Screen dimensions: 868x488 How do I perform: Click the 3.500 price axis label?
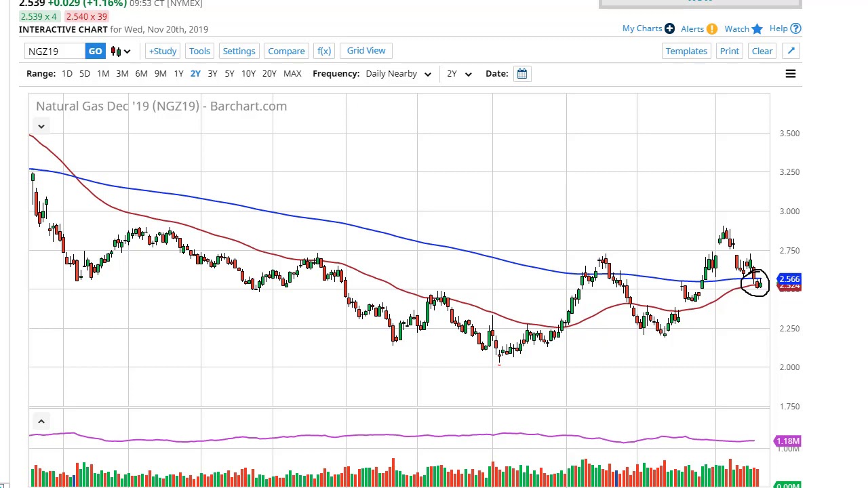click(789, 134)
